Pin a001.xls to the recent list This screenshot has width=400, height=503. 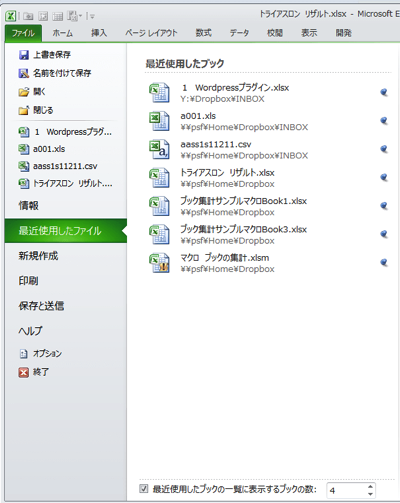click(384, 121)
